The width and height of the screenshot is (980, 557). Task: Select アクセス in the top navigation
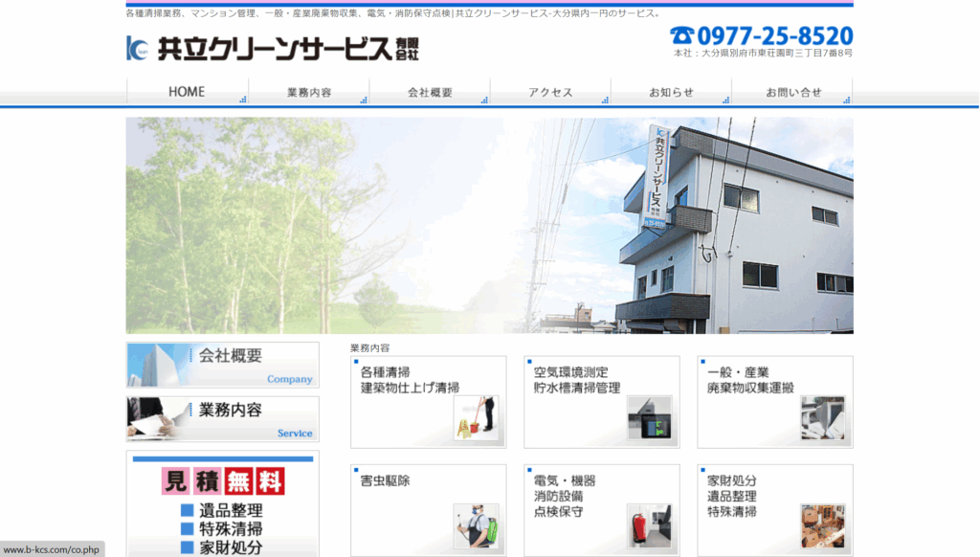click(x=550, y=92)
